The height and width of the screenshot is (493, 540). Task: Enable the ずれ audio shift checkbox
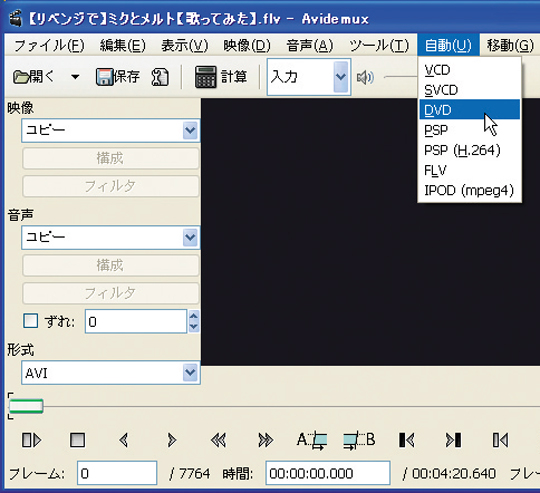click(x=30, y=321)
